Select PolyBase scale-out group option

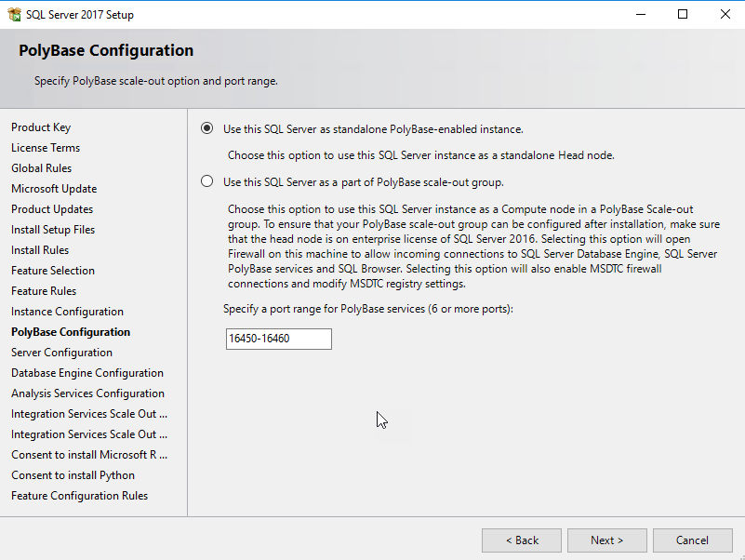point(206,181)
